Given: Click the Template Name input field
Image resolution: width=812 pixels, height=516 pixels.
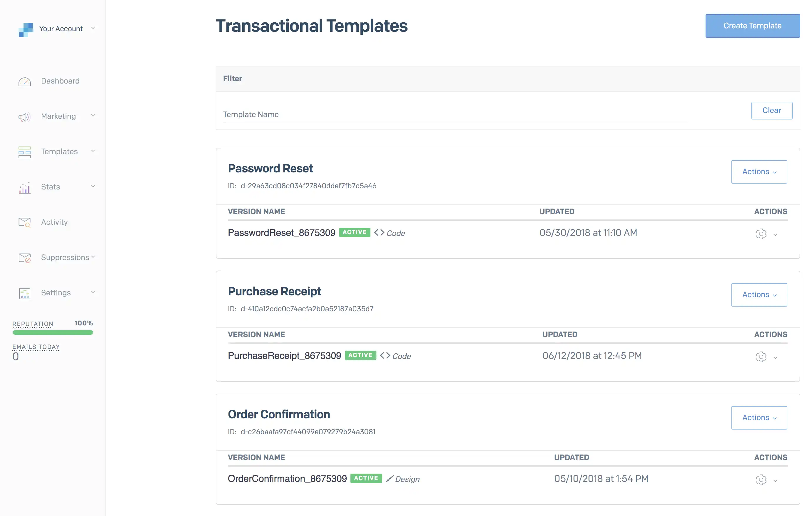Looking at the screenshot, I should click(x=456, y=114).
